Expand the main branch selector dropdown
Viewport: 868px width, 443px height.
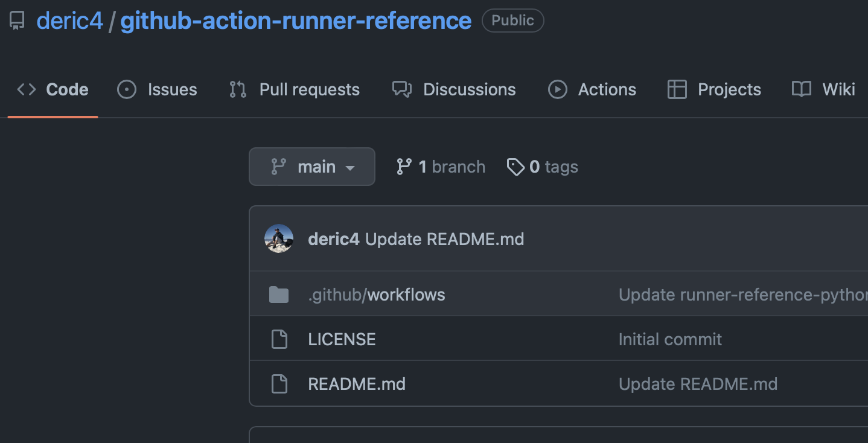pos(312,167)
